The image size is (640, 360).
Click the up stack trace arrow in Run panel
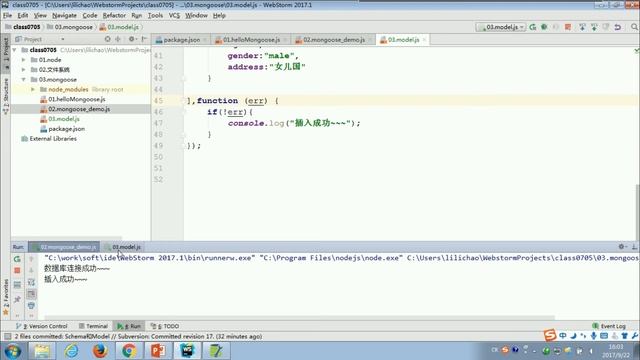point(31,259)
